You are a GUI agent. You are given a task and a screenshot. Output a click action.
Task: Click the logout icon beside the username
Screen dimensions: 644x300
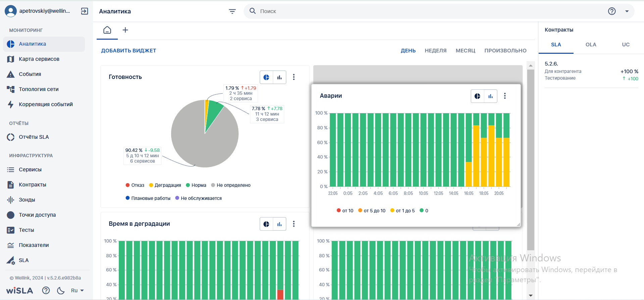click(x=85, y=11)
